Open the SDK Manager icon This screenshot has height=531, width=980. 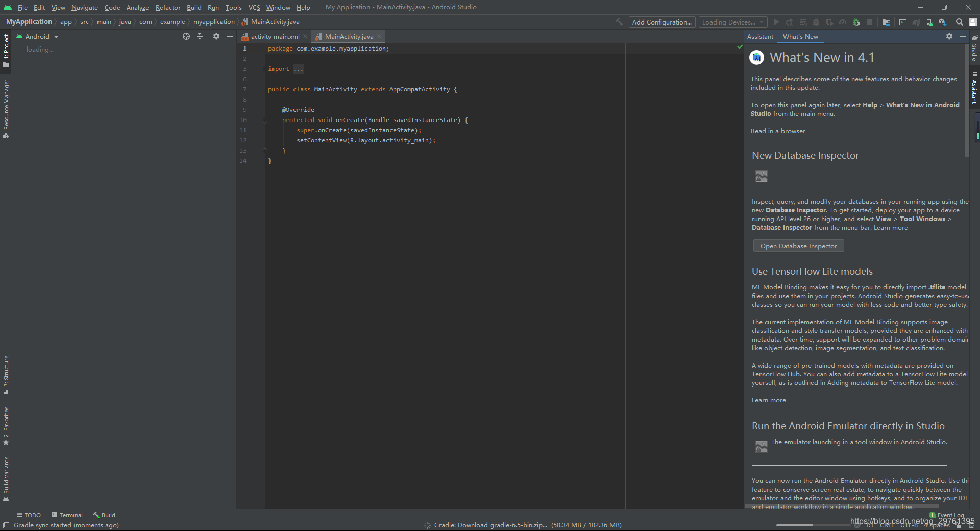[x=943, y=22]
